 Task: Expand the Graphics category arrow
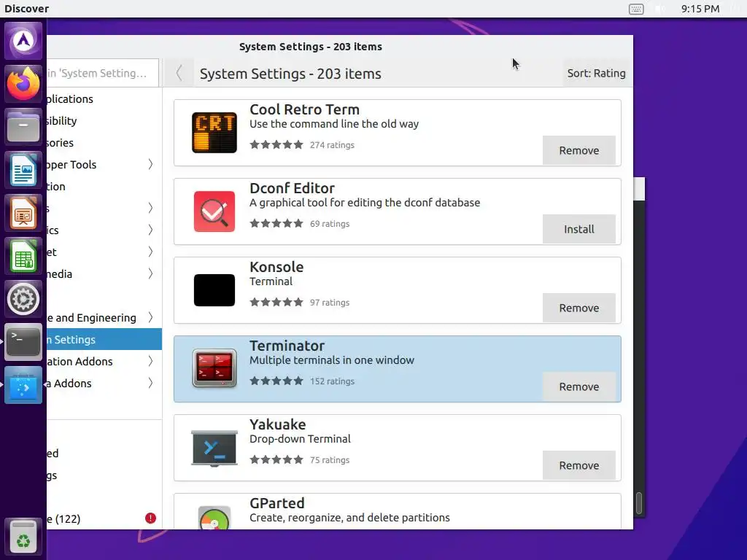150,230
